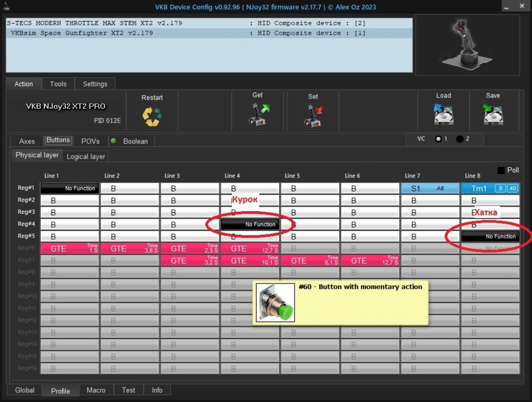
Task: Click B cell at Reg#5 Line 6
Action: pos(370,236)
